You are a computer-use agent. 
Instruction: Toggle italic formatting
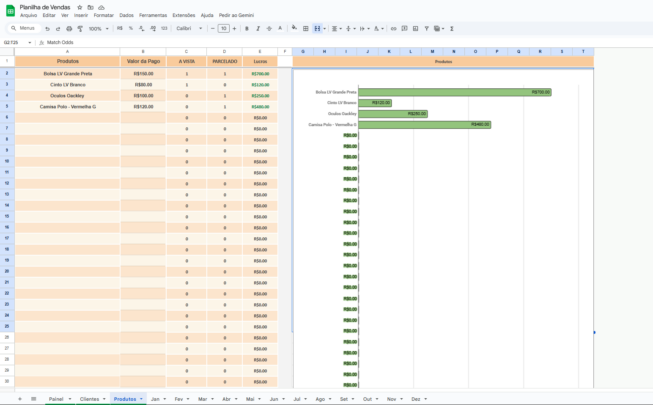256,29
